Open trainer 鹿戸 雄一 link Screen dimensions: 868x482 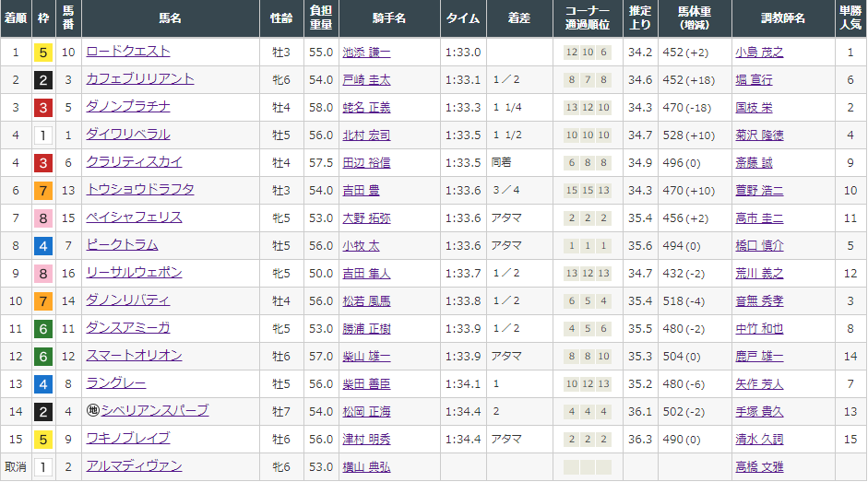coord(759,357)
